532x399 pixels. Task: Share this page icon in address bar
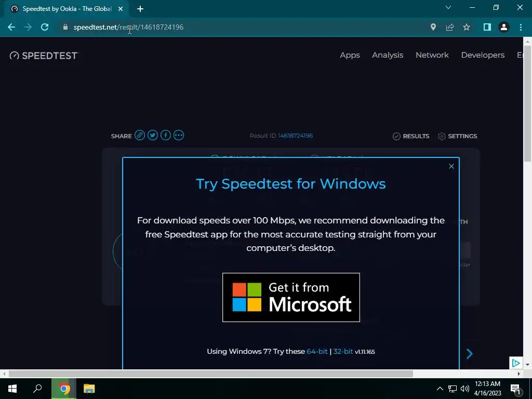click(449, 27)
